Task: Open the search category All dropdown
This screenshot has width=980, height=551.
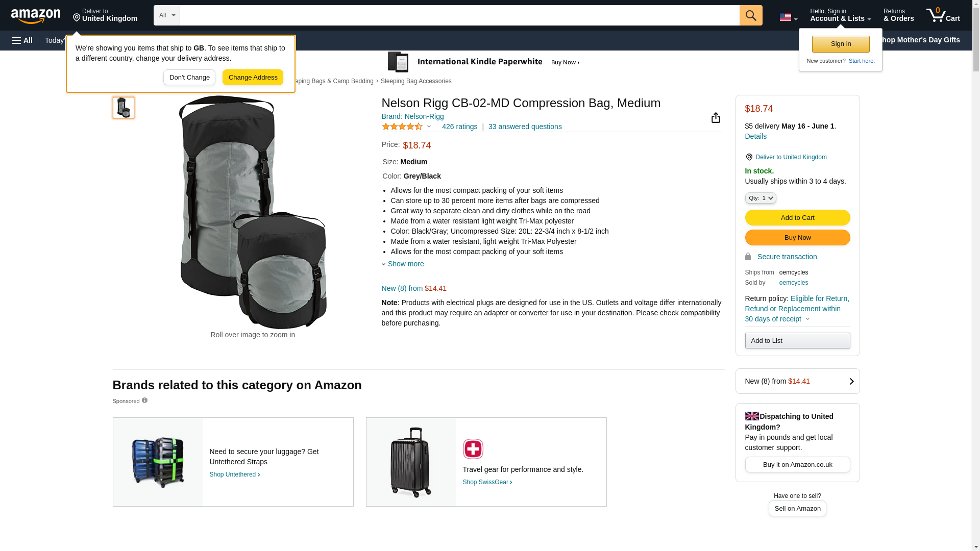Action: [x=166, y=15]
